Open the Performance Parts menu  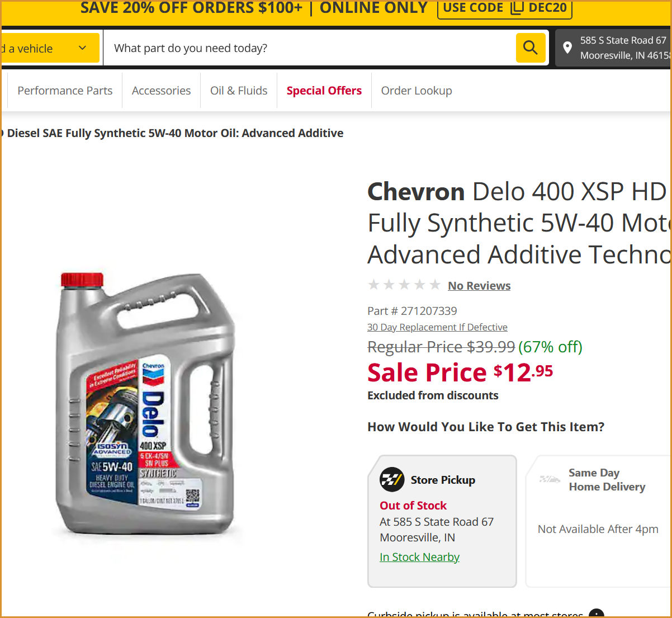65,91
